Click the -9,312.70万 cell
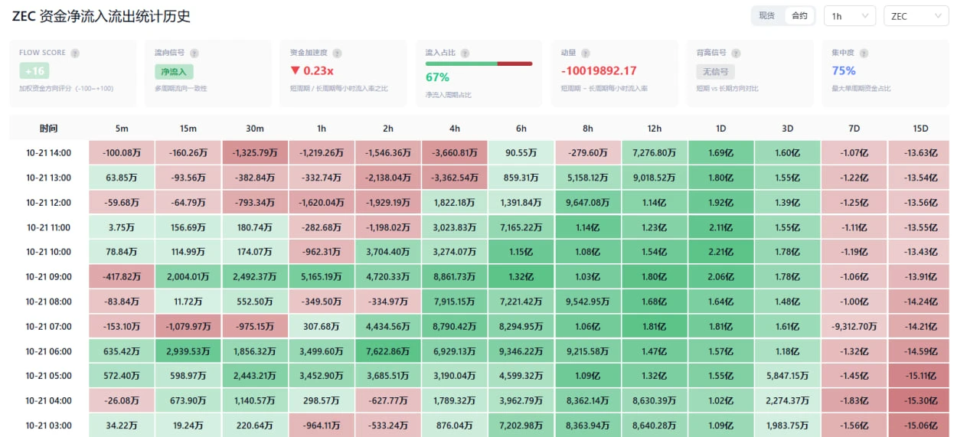The height and width of the screenshot is (437, 980). [x=854, y=326]
